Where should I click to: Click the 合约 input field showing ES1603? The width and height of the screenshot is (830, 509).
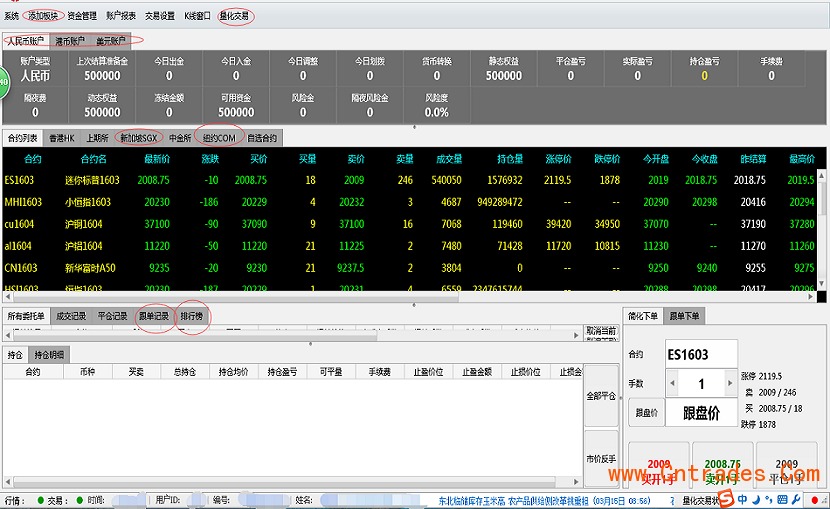(701, 354)
